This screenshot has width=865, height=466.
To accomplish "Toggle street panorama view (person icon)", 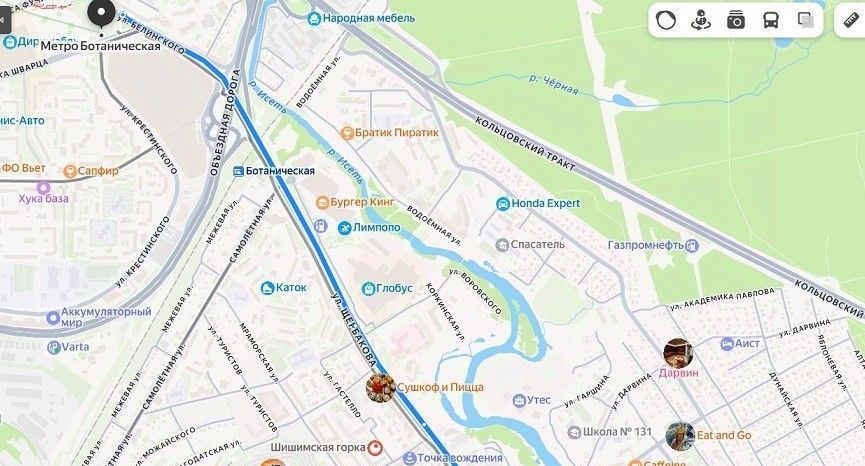I will pyautogui.click(x=701, y=20).
